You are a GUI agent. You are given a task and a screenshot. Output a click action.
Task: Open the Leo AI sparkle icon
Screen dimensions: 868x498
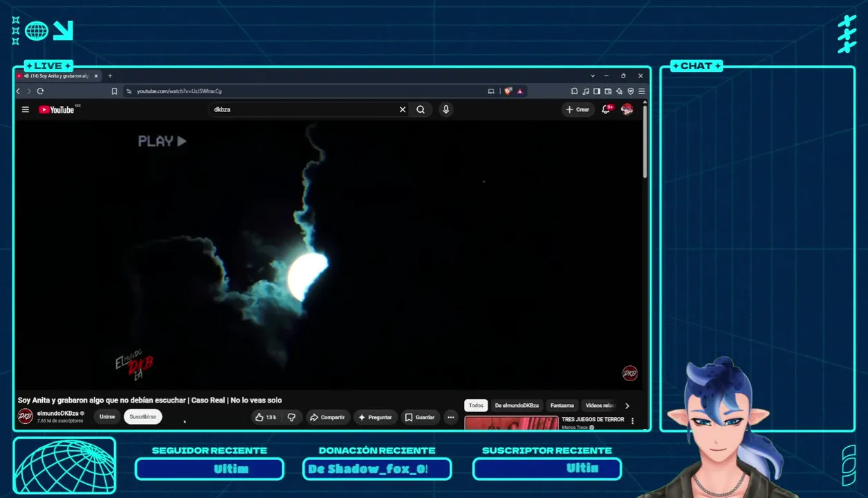point(619,91)
